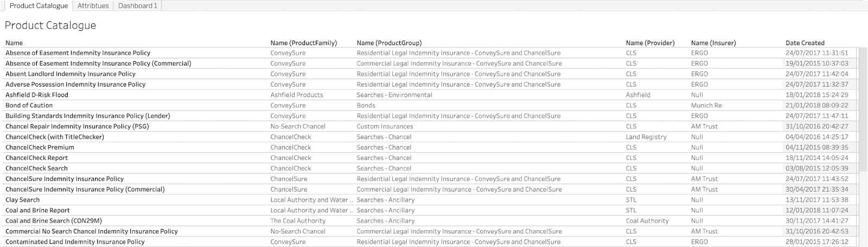Viewport: 868px width, 247px height.
Task: Click the Ashfield Products family cell
Action: (297, 95)
